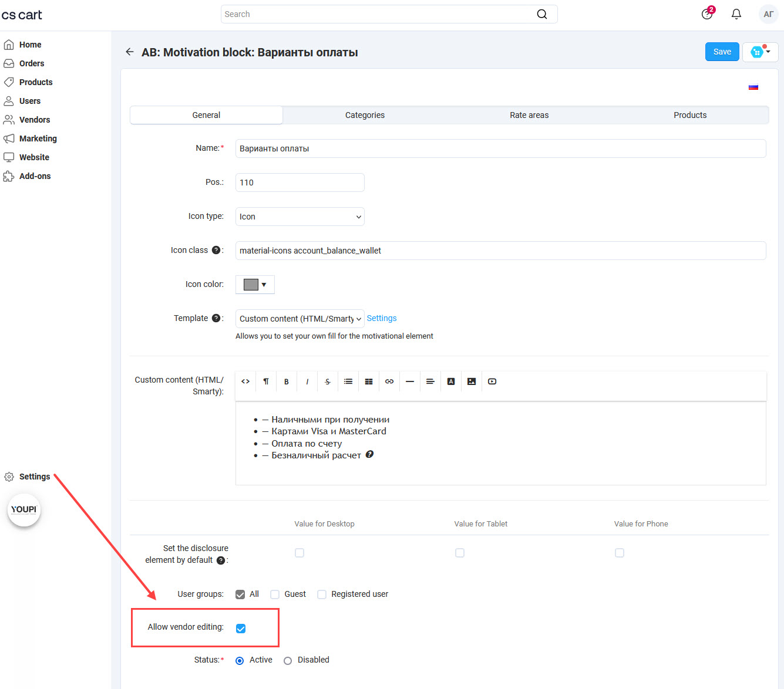This screenshot has width=784, height=689.
Task: Click the back arrow beside the page title
Action: [x=130, y=52]
